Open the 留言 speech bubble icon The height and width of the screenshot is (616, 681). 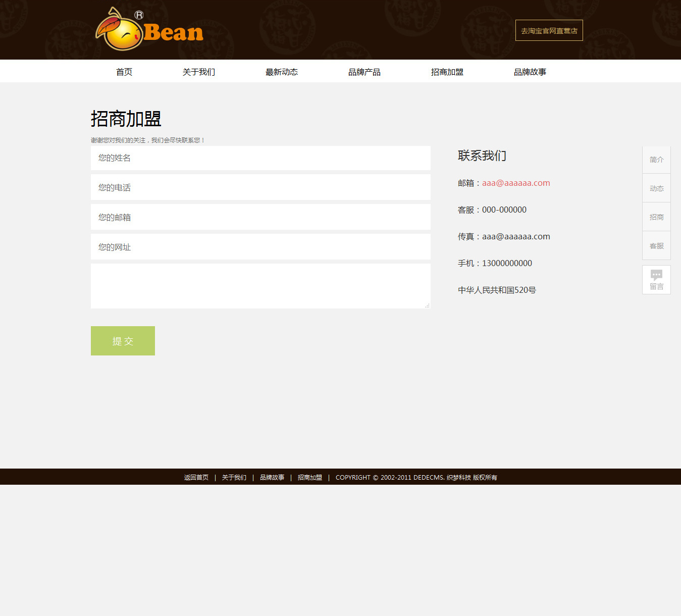[656, 275]
